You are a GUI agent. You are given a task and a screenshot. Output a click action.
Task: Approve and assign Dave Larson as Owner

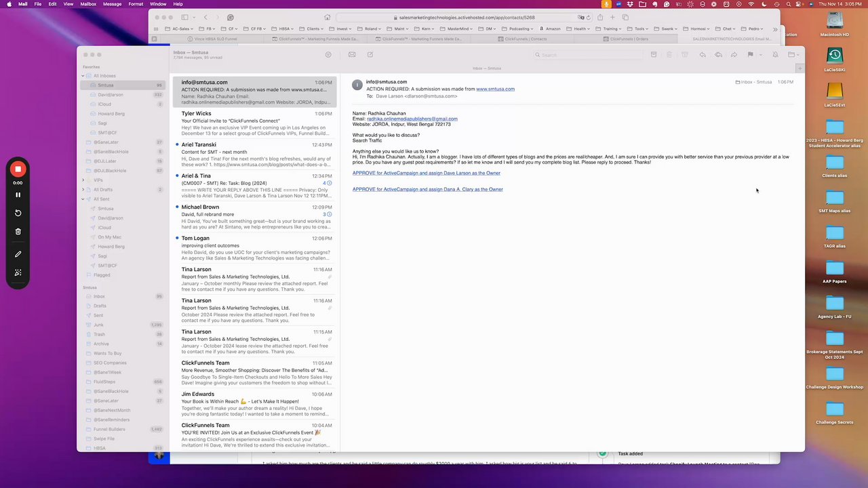click(427, 173)
